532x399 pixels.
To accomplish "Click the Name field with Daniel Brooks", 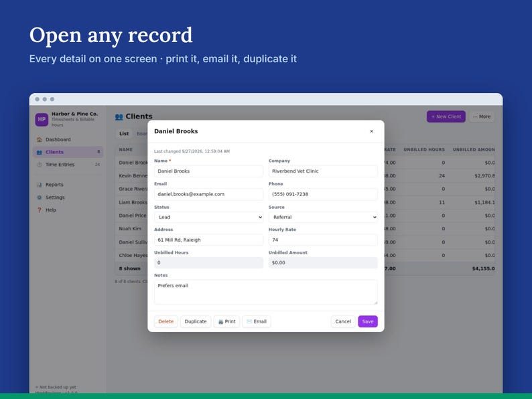I will tap(208, 171).
